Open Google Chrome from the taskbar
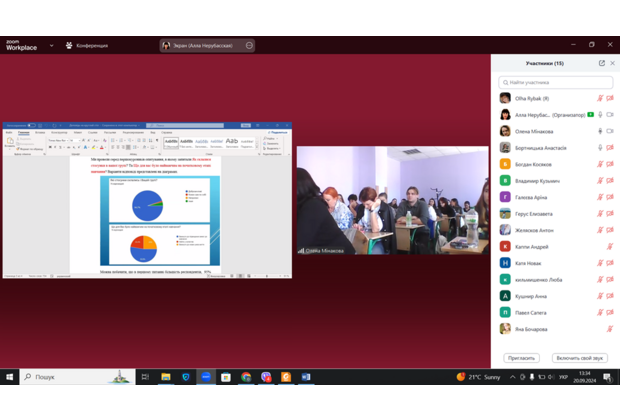The height and width of the screenshot is (420, 620). (x=246, y=377)
